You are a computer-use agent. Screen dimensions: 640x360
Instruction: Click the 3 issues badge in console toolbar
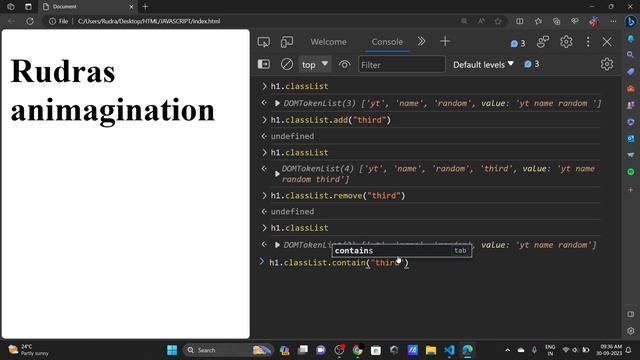pyautogui.click(x=532, y=64)
